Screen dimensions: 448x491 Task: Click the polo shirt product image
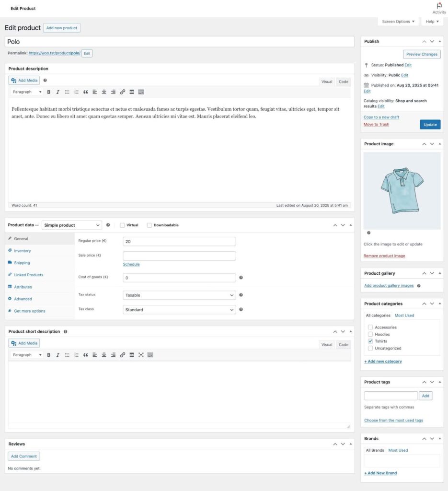[x=402, y=191]
